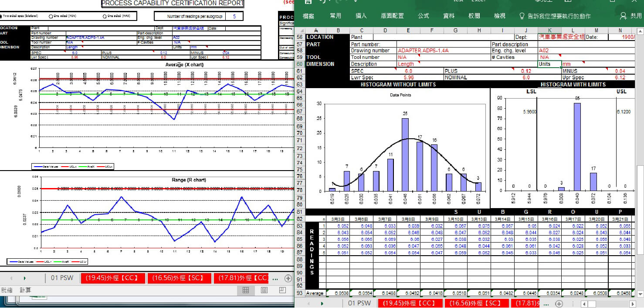Click the previous sheet arrow in right window
The height and width of the screenshot is (308, 644).
coord(308,304)
